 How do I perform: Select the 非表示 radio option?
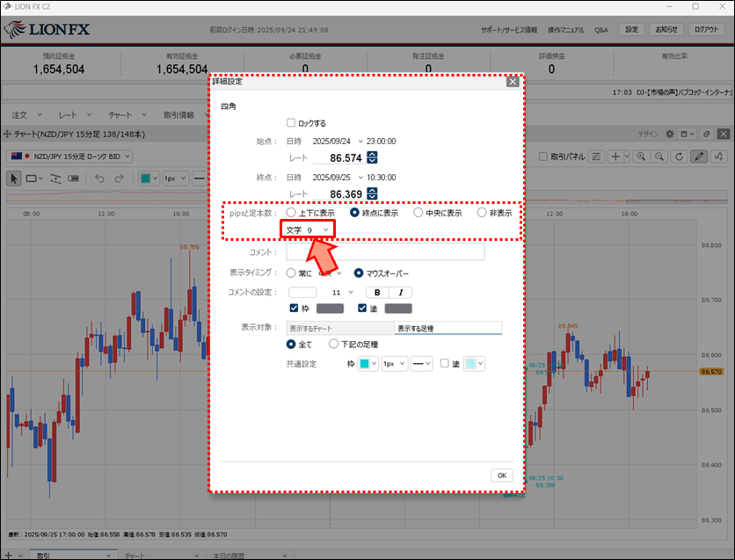(x=481, y=213)
